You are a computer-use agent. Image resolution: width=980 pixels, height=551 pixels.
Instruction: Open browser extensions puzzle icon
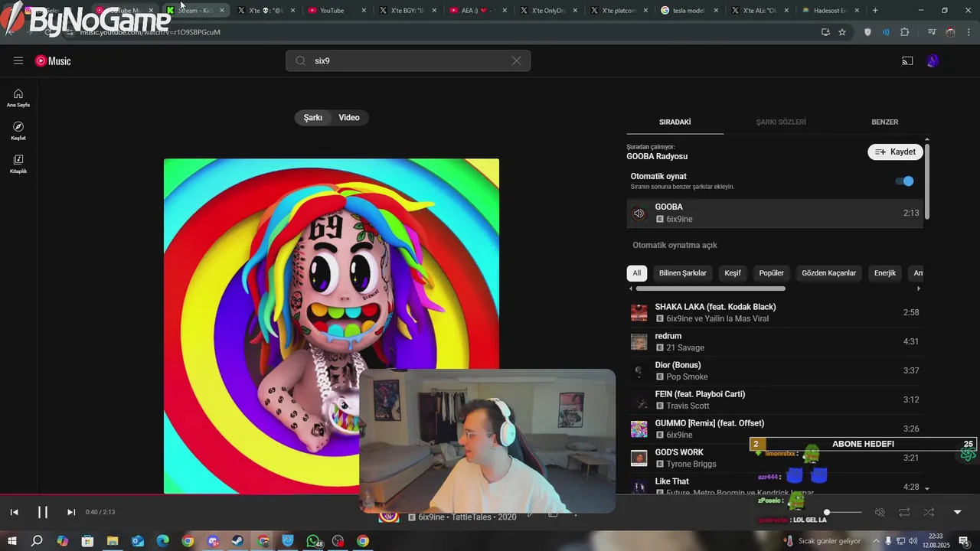pyautogui.click(x=905, y=32)
